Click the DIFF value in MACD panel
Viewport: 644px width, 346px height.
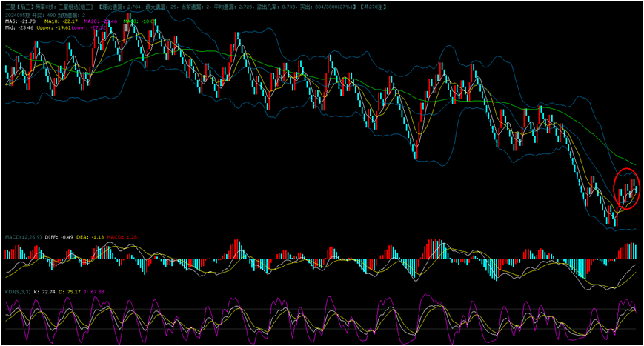(59, 237)
